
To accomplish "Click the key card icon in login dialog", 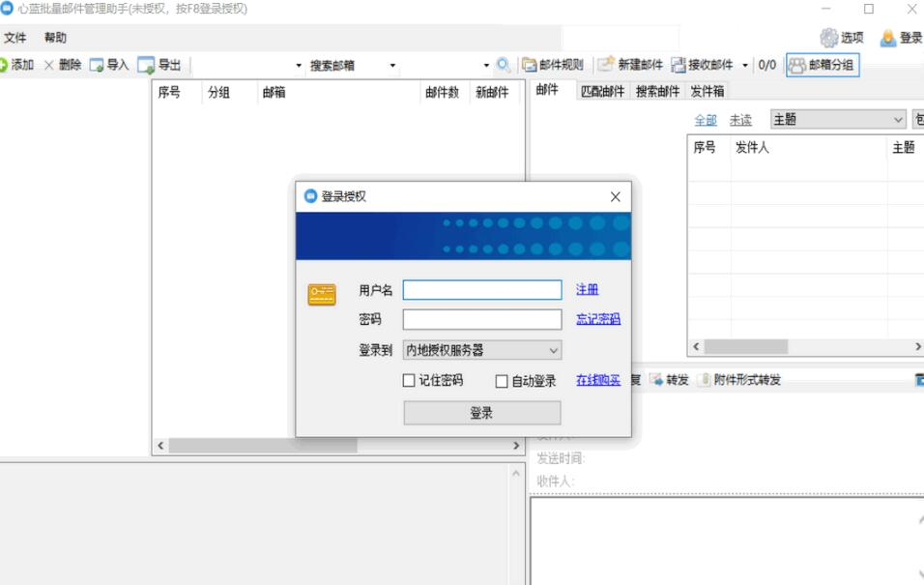I will point(322,294).
